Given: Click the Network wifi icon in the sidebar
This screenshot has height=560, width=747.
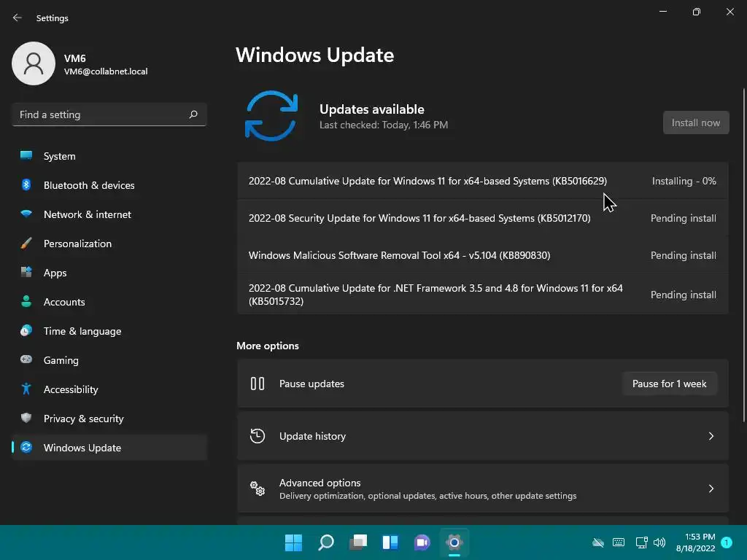Looking at the screenshot, I should click(26, 214).
